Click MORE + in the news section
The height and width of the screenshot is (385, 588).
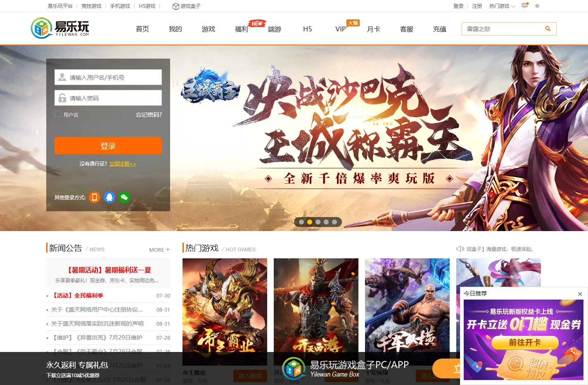click(x=159, y=250)
